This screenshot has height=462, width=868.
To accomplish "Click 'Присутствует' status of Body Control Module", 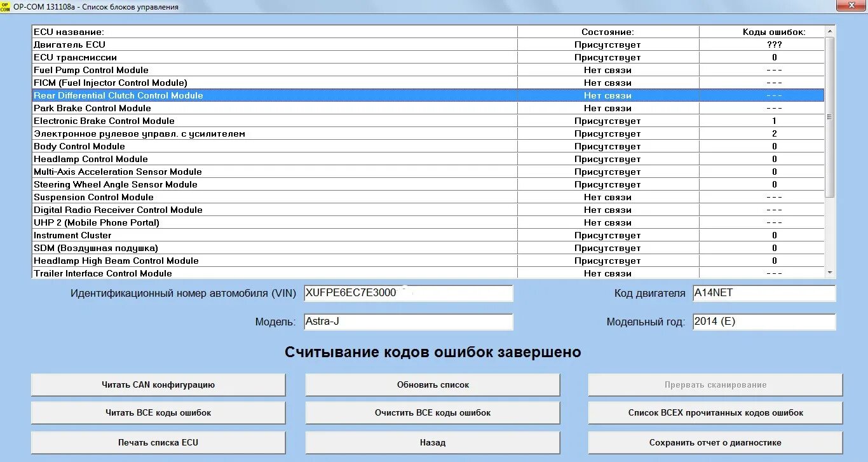I will 607,146.
